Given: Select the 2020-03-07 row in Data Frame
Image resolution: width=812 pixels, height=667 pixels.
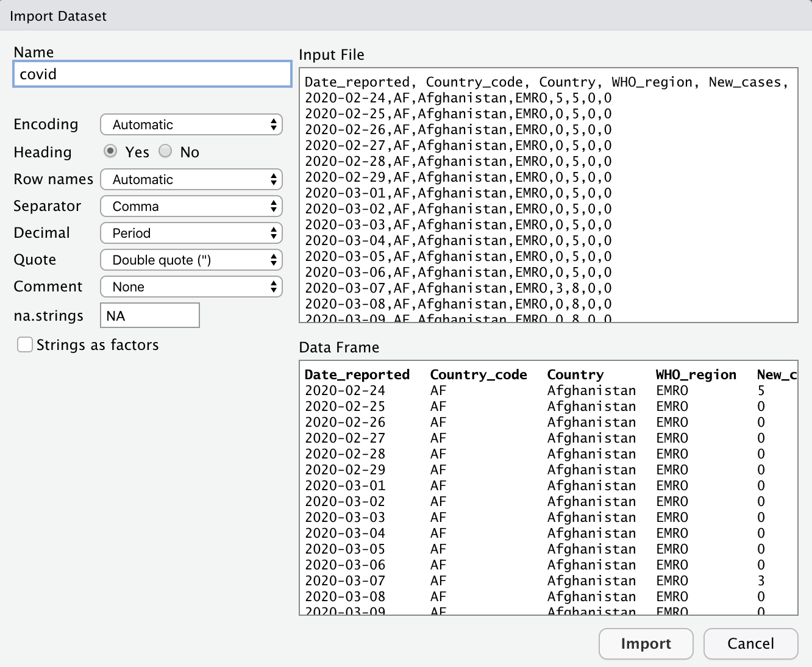Looking at the screenshot, I should (345, 581).
